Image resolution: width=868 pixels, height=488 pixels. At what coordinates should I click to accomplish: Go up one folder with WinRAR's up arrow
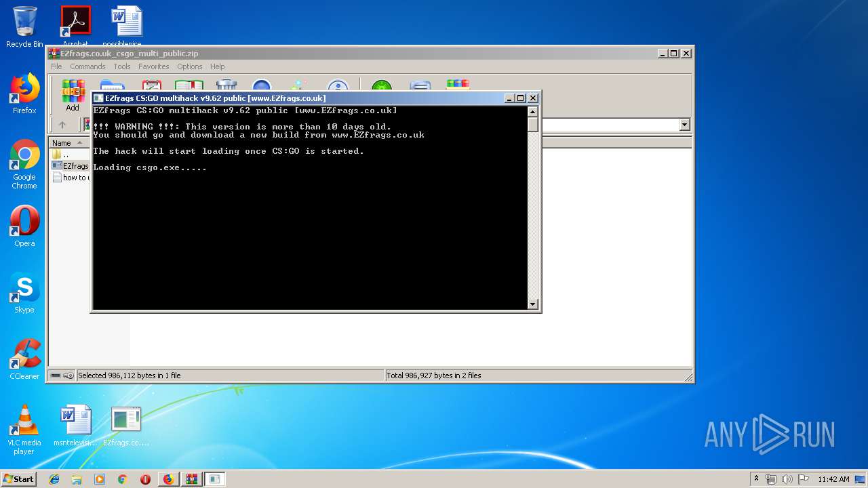[x=62, y=125]
